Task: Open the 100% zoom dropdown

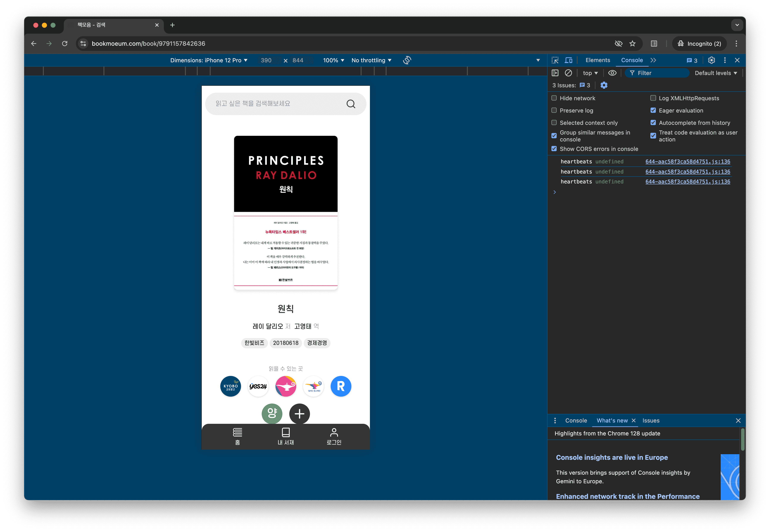Action: (333, 60)
